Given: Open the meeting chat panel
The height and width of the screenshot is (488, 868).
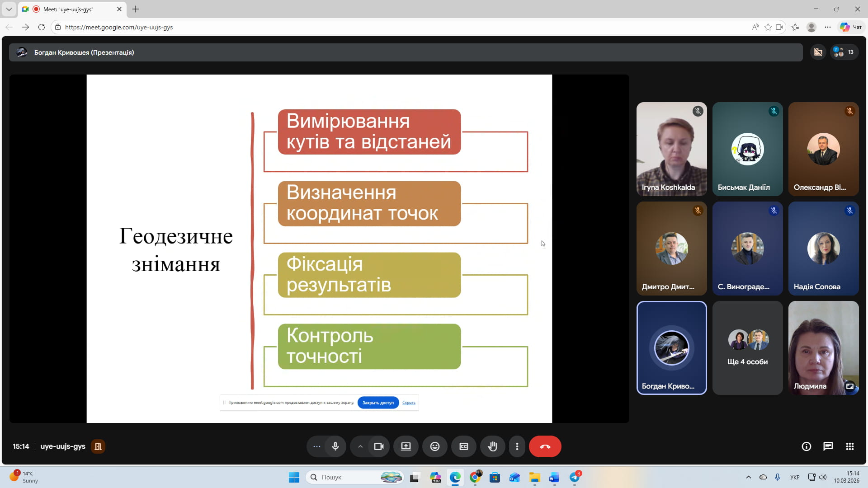Looking at the screenshot, I should [x=828, y=446].
